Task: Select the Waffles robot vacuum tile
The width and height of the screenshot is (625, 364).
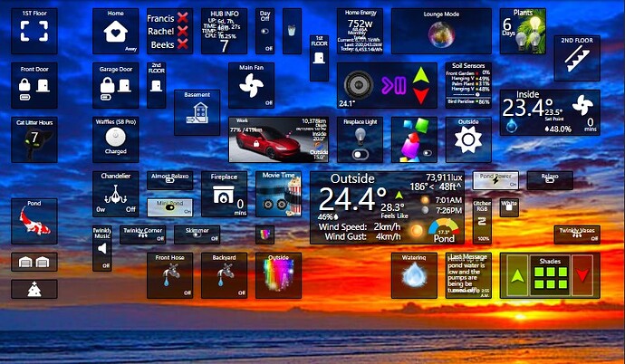Action: pyautogui.click(x=115, y=137)
